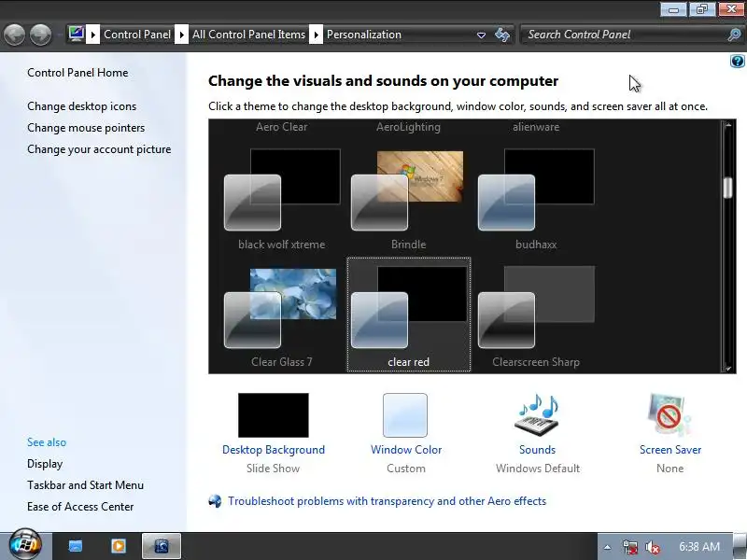Open the Start menu orb
The height and width of the screenshot is (560, 747).
pyautogui.click(x=25, y=545)
